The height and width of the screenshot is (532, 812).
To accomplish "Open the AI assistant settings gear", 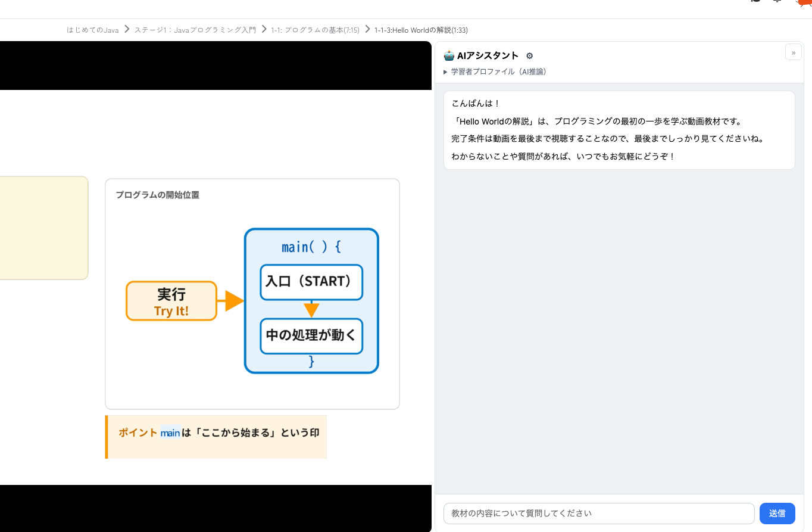I will click(x=530, y=56).
